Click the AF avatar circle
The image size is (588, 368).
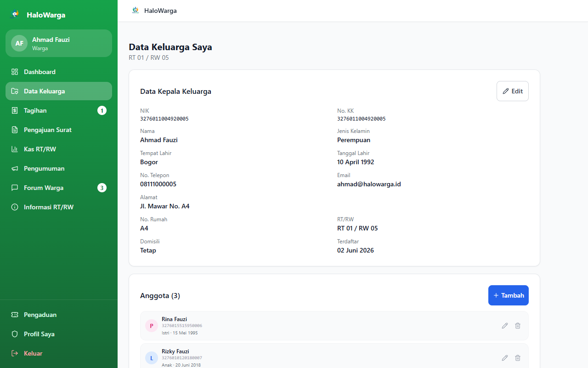[x=19, y=43]
